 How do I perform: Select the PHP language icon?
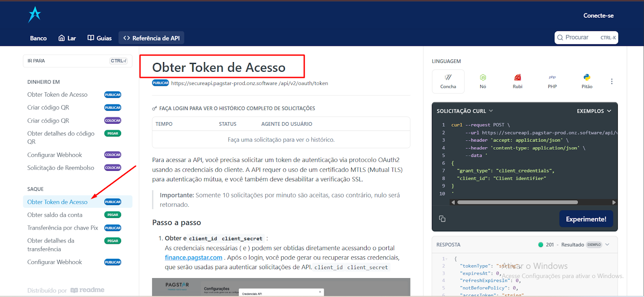tap(552, 81)
